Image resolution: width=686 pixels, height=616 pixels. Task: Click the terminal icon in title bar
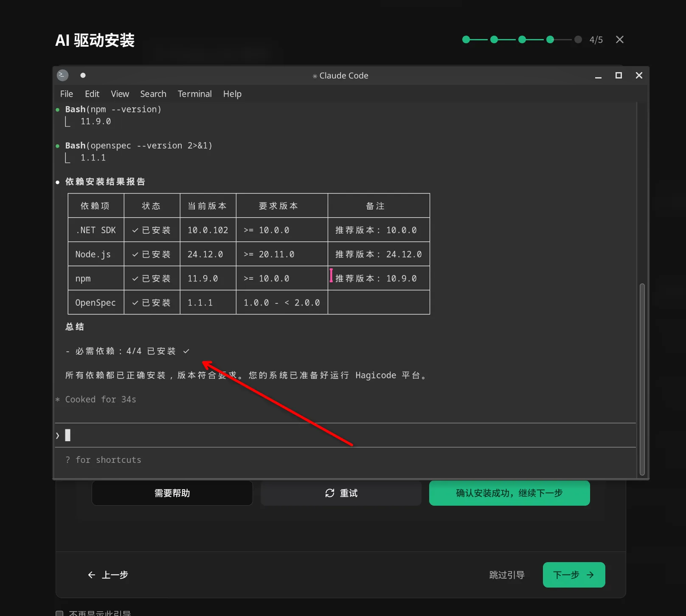click(63, 75)
